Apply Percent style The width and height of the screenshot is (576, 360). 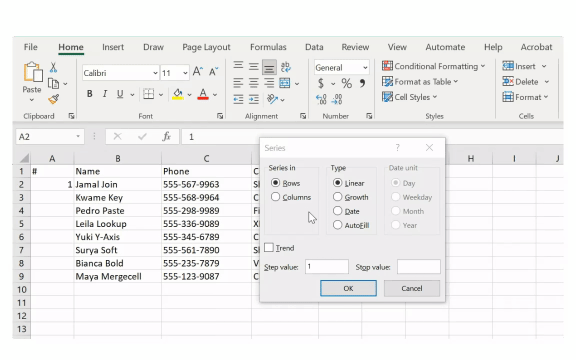(346, 83)
